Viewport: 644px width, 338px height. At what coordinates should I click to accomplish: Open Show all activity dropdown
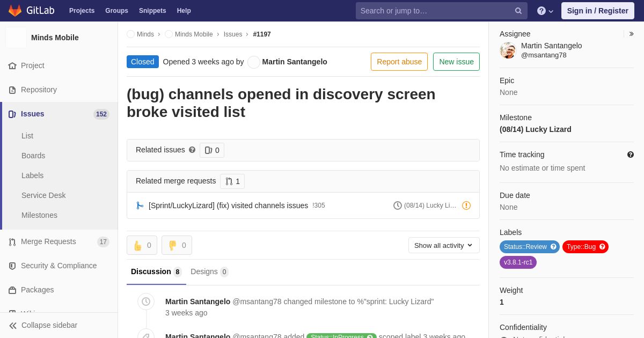444,245
